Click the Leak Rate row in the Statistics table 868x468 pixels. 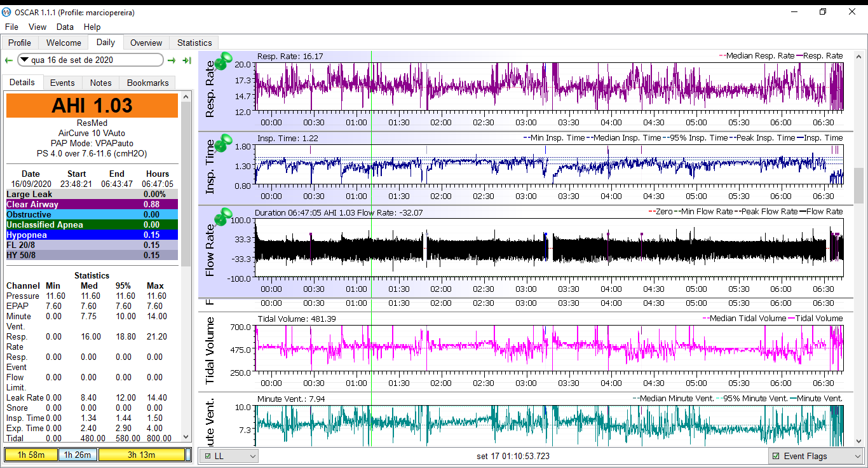[x=89, y=397]
